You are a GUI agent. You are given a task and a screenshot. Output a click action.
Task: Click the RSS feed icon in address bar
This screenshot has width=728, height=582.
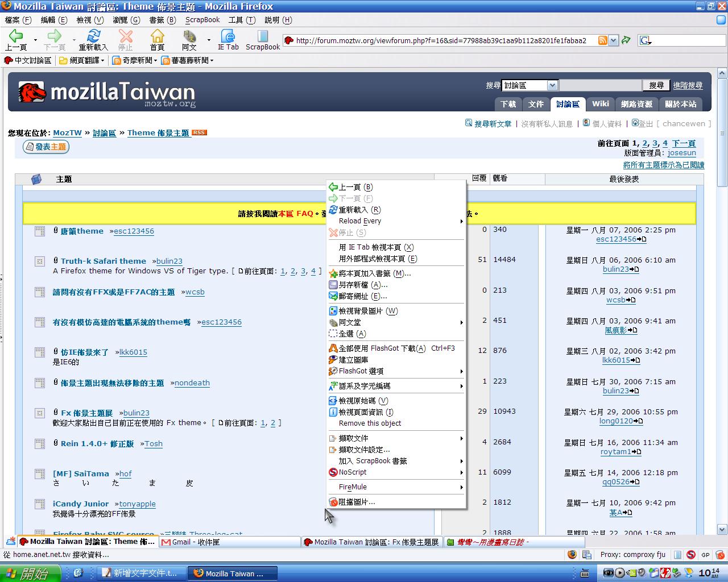603,40
